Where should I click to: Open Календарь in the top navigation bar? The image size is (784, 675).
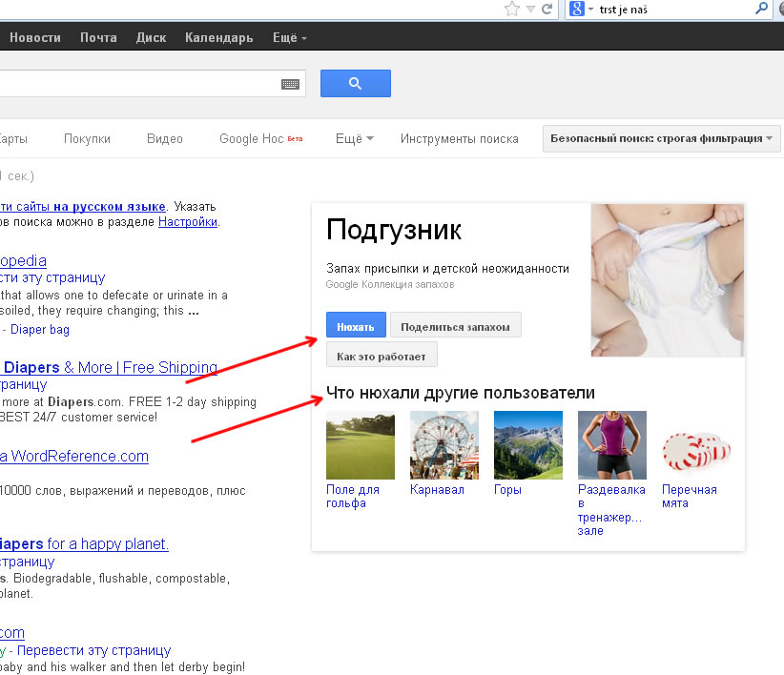point(218,38)
